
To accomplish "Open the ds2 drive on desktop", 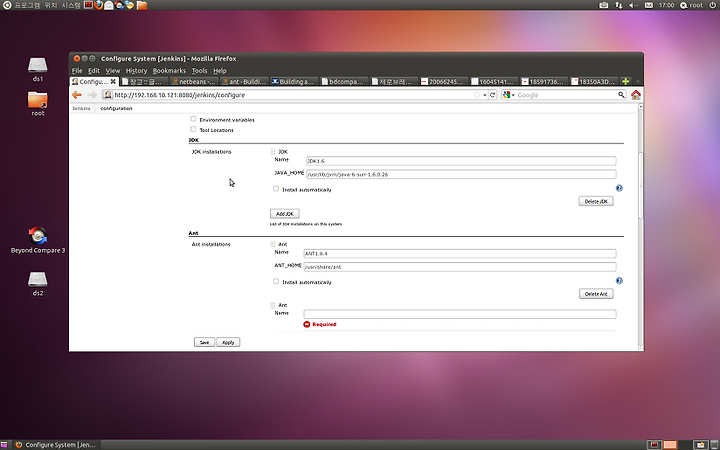I will [38, 283].
